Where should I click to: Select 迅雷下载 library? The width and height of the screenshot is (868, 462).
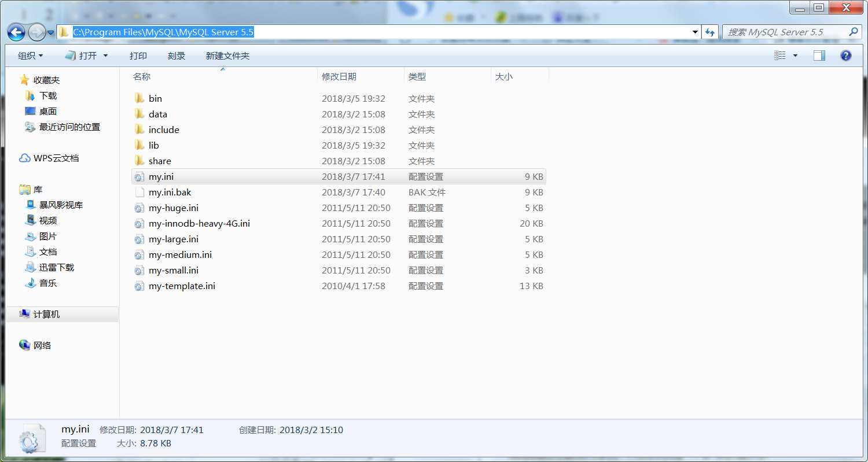[57, 268]
